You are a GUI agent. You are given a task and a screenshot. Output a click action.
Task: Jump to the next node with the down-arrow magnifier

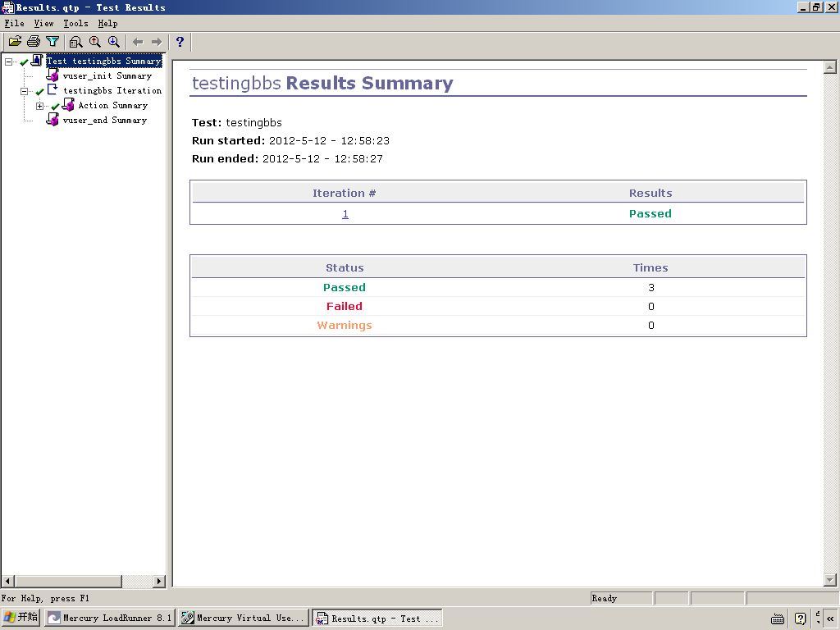pos(113,41)
